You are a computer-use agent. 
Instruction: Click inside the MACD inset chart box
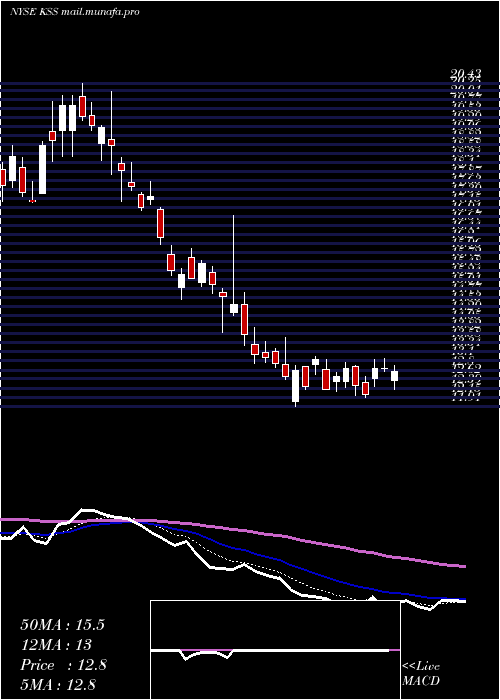pos(275,650)
